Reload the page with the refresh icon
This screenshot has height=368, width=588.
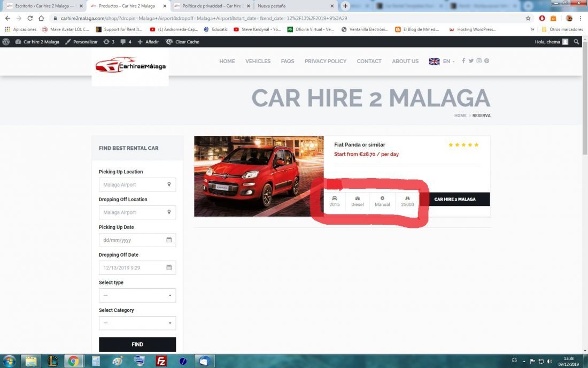click(30, 18)
